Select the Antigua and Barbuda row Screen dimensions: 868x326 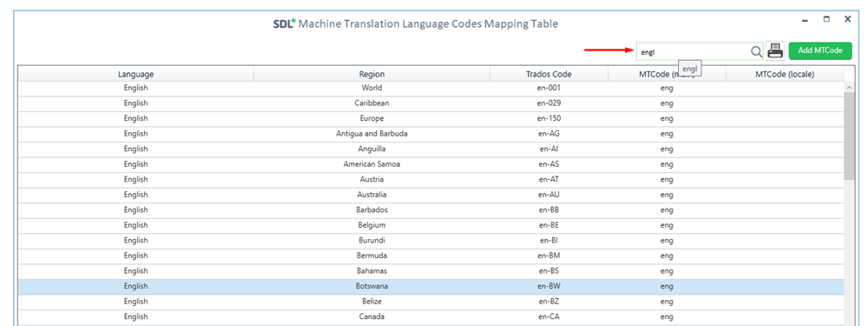[x=431, y=134]
